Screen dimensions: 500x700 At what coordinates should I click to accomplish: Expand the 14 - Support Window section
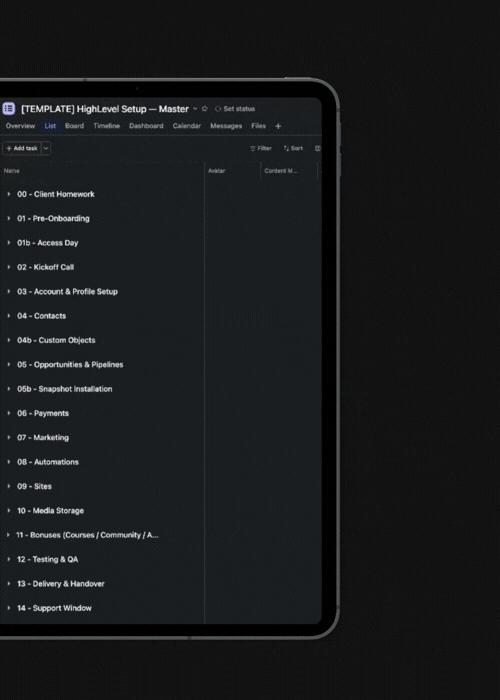point(8,608)
